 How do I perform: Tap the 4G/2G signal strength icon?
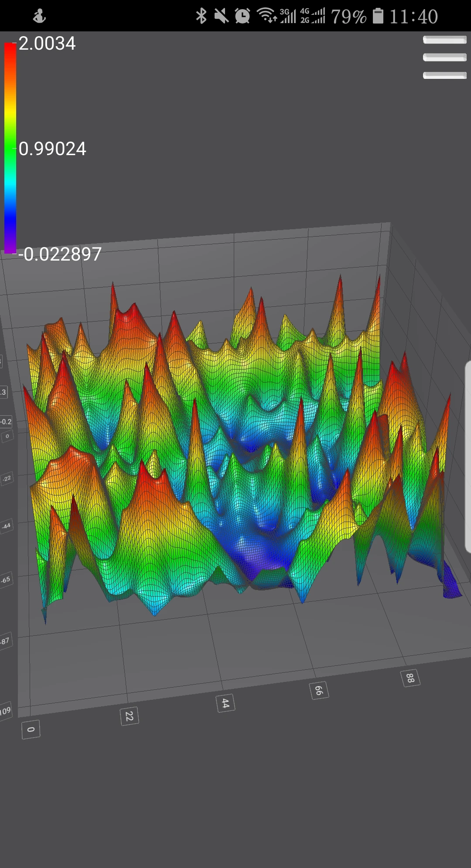point(313,16)
